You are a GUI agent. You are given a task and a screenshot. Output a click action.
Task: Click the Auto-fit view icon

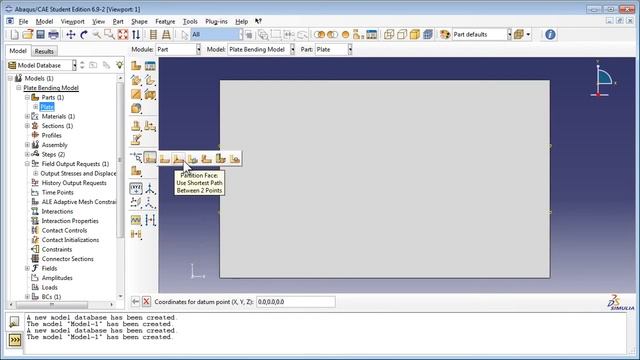pyautogui.click(x=122, y=35)
